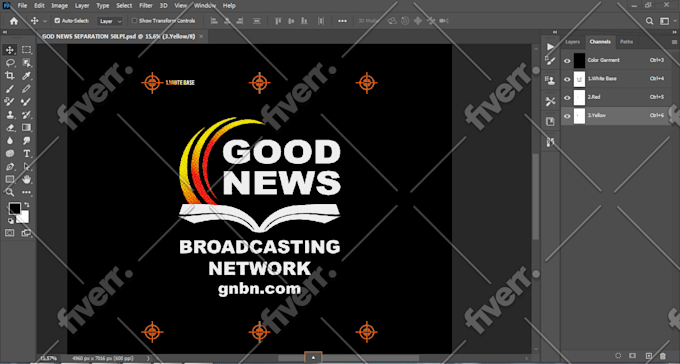Select the Object Selection tool
Screen dimensions: 680x364
tap(26, 63)
